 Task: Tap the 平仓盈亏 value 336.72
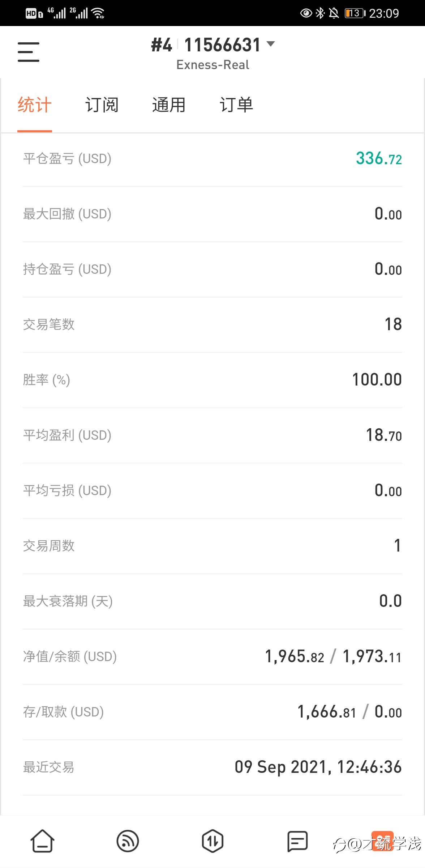pos(379,158)
